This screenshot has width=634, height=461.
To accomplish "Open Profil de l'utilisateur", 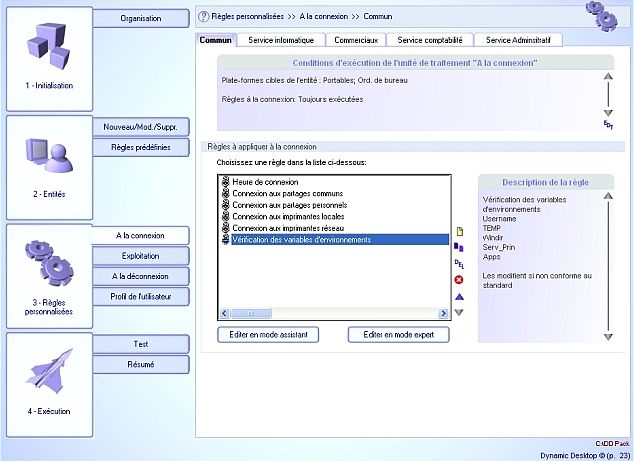I will click(141, 296).
